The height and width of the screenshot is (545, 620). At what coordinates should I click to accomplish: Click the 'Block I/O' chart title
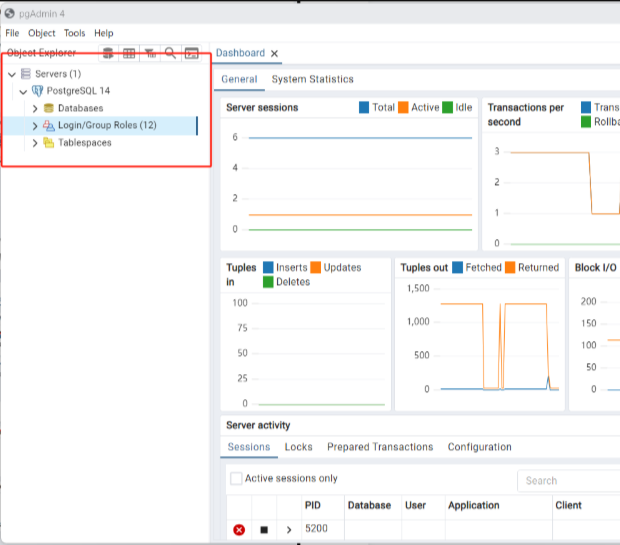595,268
